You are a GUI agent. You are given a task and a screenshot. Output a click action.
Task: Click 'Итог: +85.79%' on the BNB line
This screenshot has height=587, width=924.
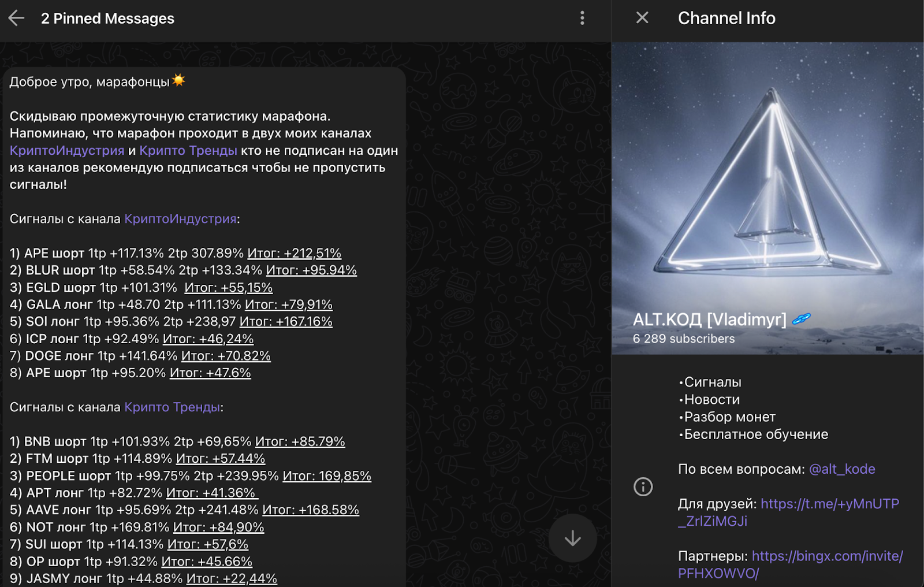300,441
